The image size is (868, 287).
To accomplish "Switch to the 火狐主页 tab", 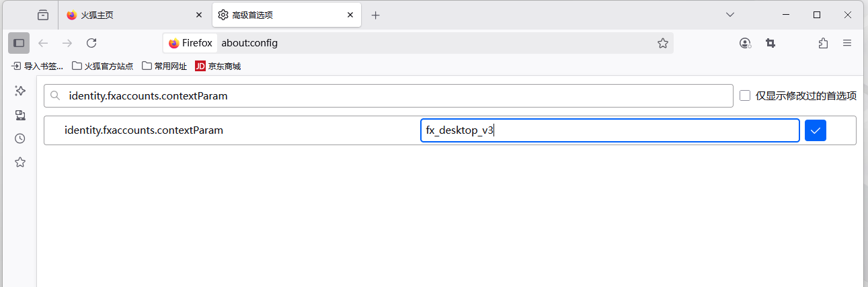I will pos(134,15).
